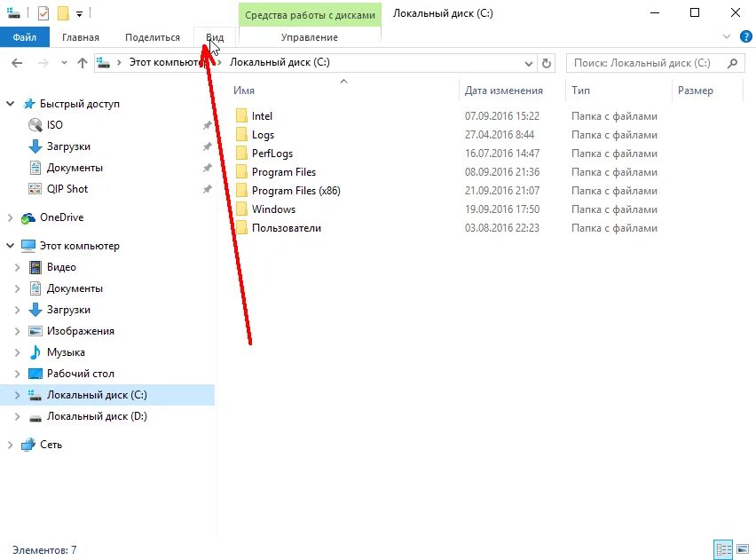The image size is (756, 560).
Task: Open Рабочий стол in the navigation pane
Action: (x=81, y=374)
